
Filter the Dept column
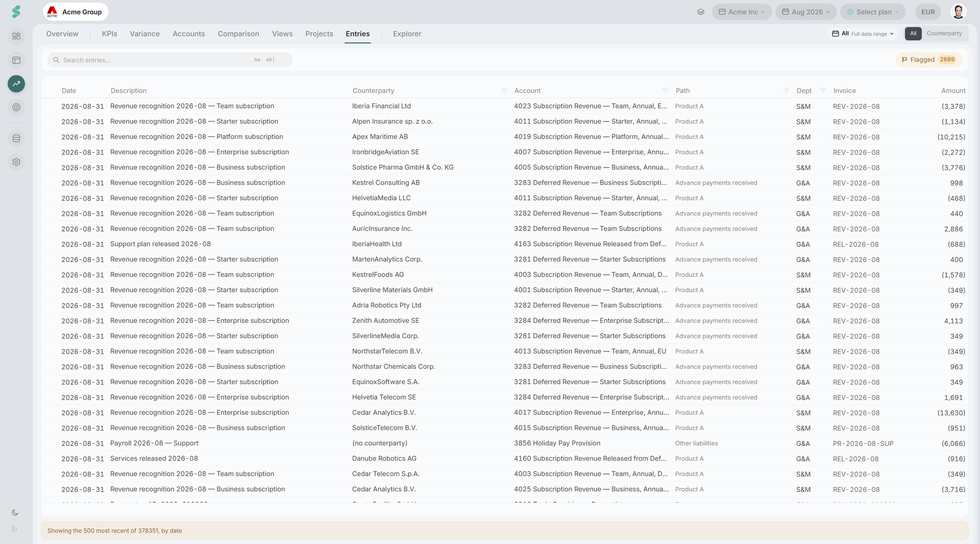[x=823, y=90]
